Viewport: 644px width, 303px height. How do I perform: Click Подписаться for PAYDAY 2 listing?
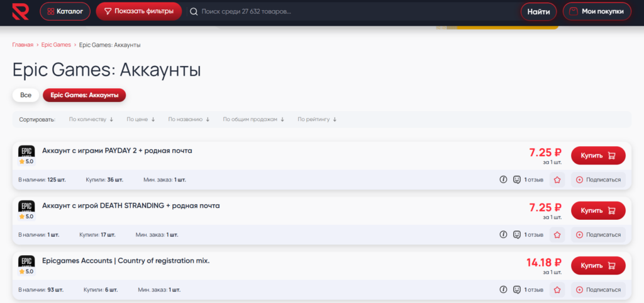tap(599, 180)
